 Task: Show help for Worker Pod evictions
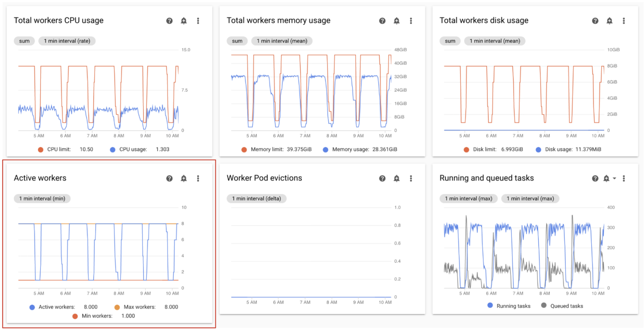pyautogui.click(x=382, y=178)
